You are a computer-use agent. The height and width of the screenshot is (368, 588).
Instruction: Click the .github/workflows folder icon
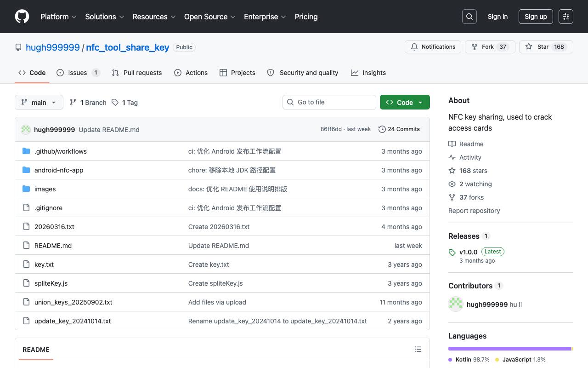tap(26, 151)
